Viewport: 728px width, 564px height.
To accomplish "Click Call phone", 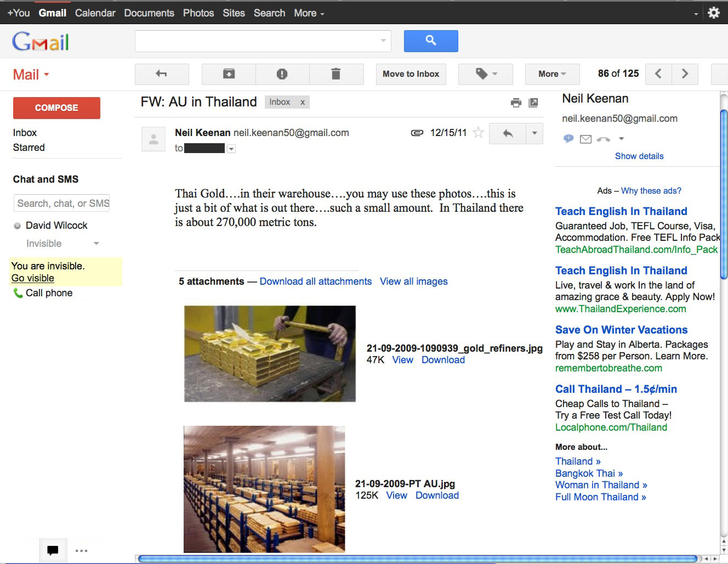I will (43, 293).
